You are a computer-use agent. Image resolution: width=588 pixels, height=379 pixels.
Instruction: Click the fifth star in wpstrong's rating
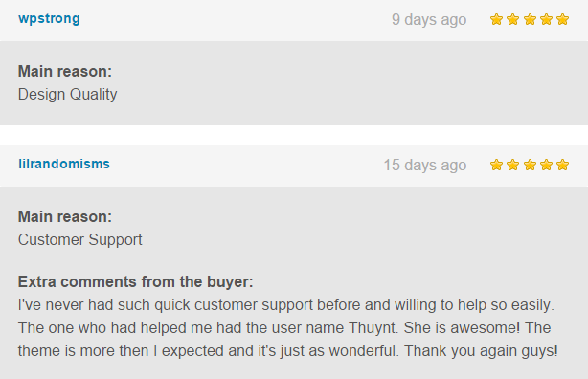tap(562, 19)
